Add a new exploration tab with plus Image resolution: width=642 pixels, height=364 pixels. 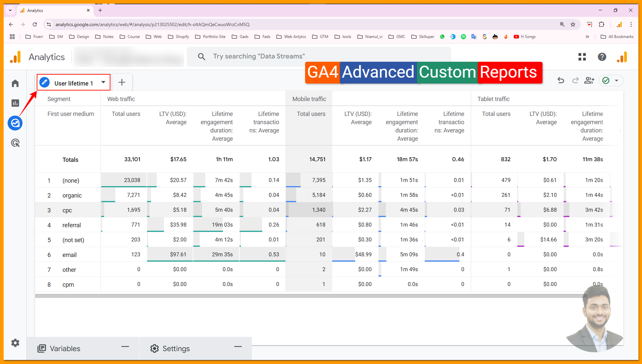click(122, 82)
